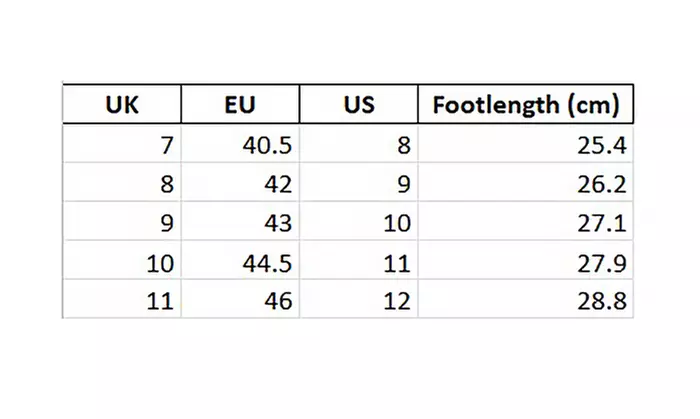This screenshot has height=419, width=700.
Task: Select the US size 12 cell
Action: click(396, 301)
